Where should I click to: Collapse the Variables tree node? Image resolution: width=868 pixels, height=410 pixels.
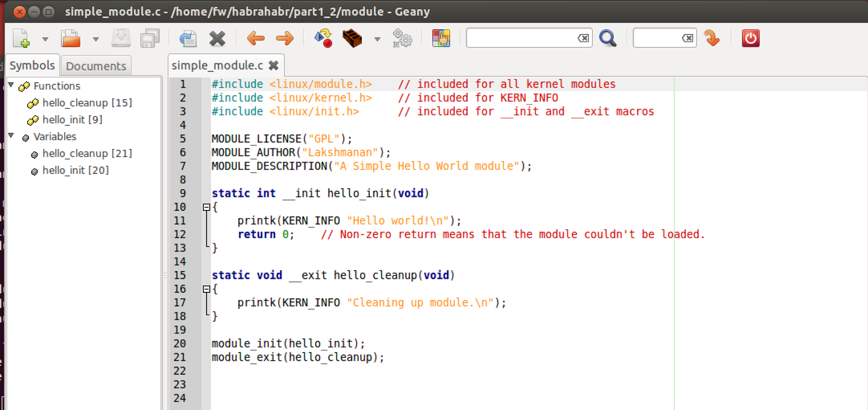[x=11, y=136]
